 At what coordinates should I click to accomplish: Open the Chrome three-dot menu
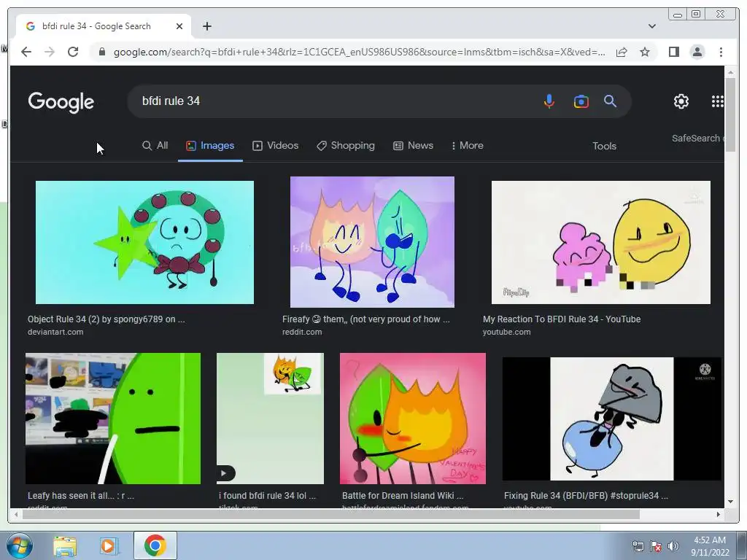(721, 52)
